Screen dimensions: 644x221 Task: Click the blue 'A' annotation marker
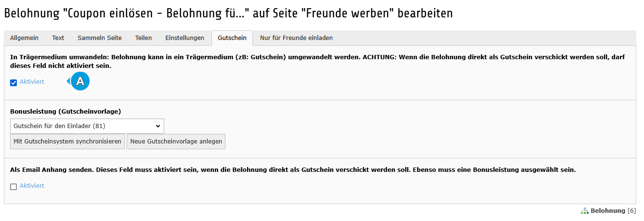pyautogui.click(x=80, y=81)
